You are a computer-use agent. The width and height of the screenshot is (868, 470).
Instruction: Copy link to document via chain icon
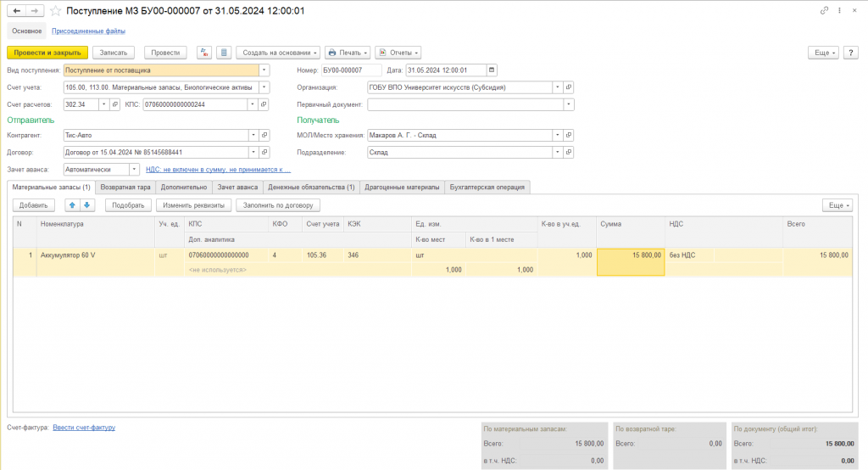pyautogui.click(x=824, y=10)
